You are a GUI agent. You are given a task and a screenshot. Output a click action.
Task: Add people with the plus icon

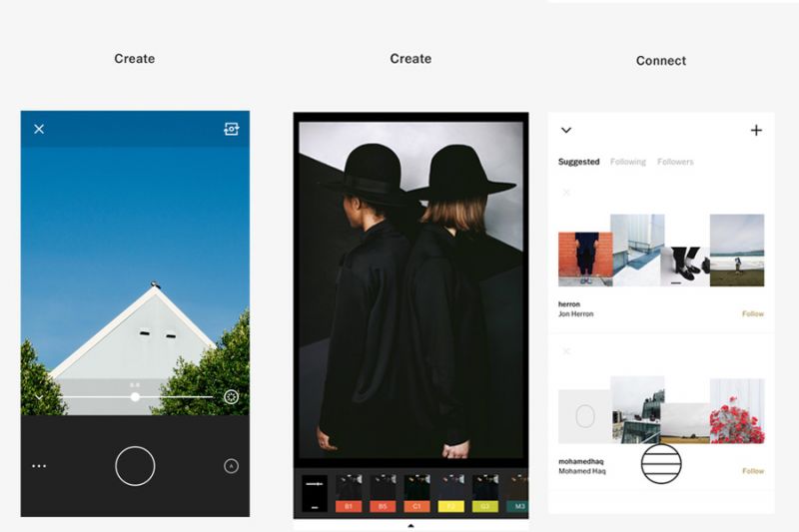click(756, 131)
